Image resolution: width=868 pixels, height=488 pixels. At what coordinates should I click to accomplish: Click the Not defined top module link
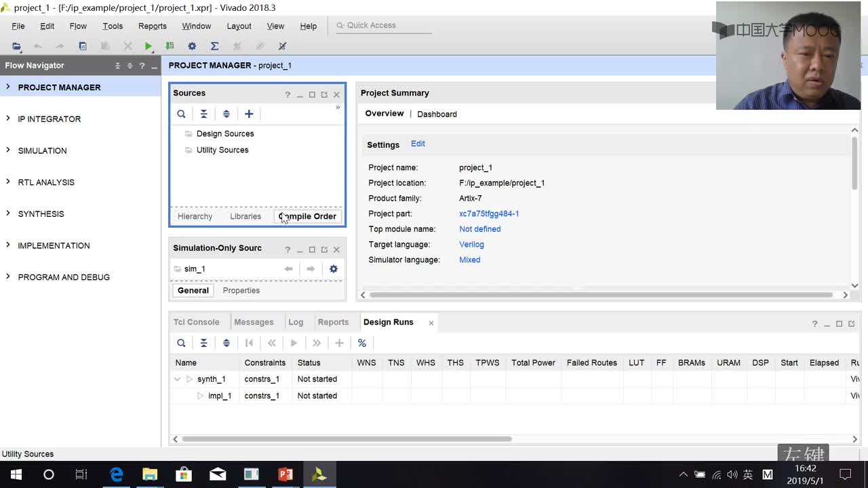pyautogui.click(x=479, y=229)
